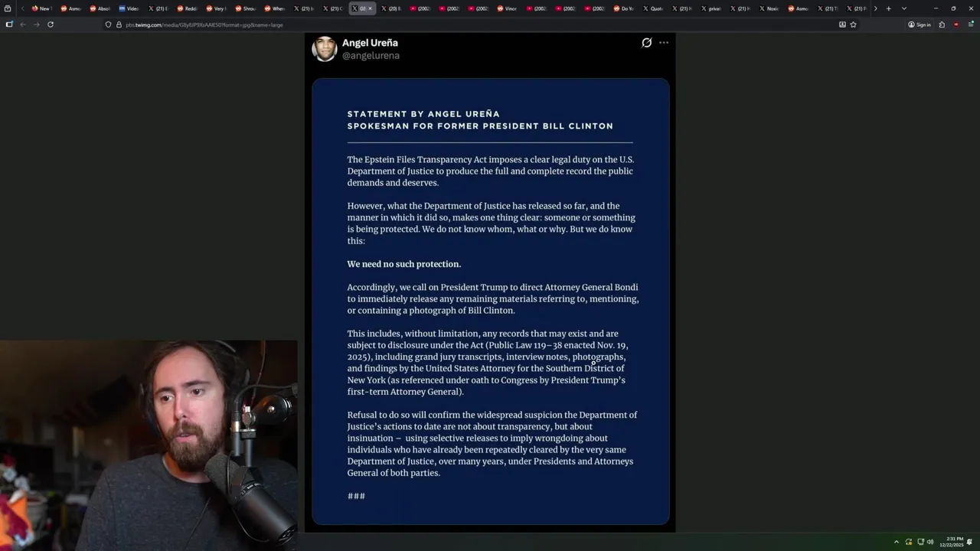
Task: Open the @angelurena handle link
Action: click(371, 56)
